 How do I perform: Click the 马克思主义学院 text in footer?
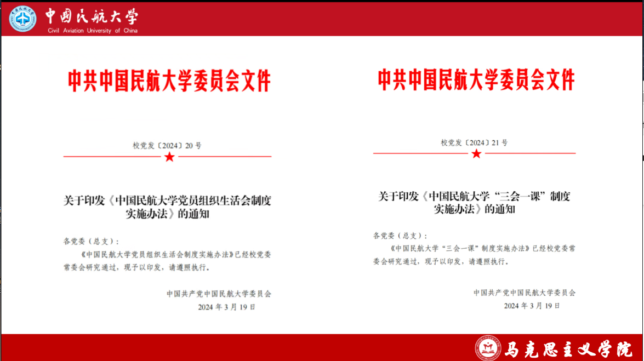point(567,349)
